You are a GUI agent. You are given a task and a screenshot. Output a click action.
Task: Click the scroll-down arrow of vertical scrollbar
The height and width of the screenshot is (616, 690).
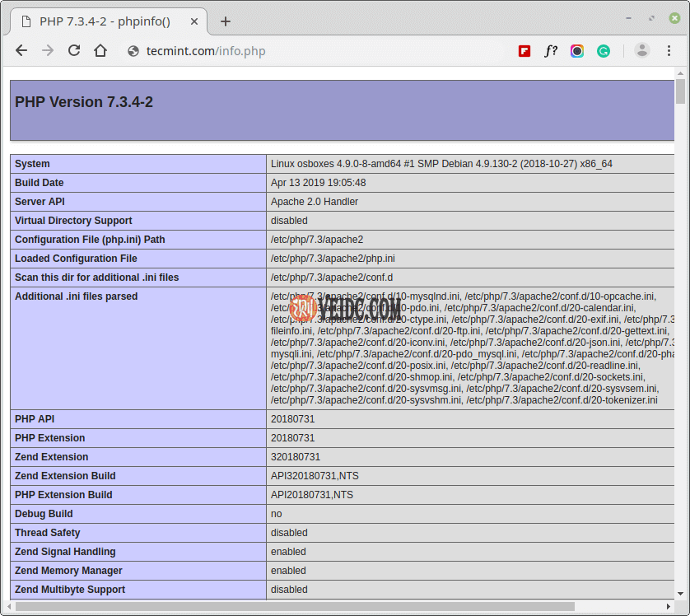[x=680, y=595]
